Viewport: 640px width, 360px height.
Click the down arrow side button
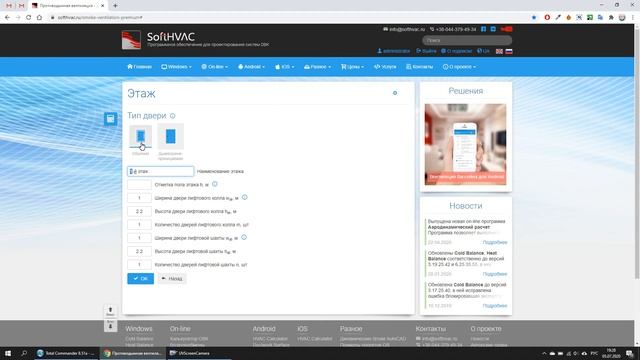110,326
